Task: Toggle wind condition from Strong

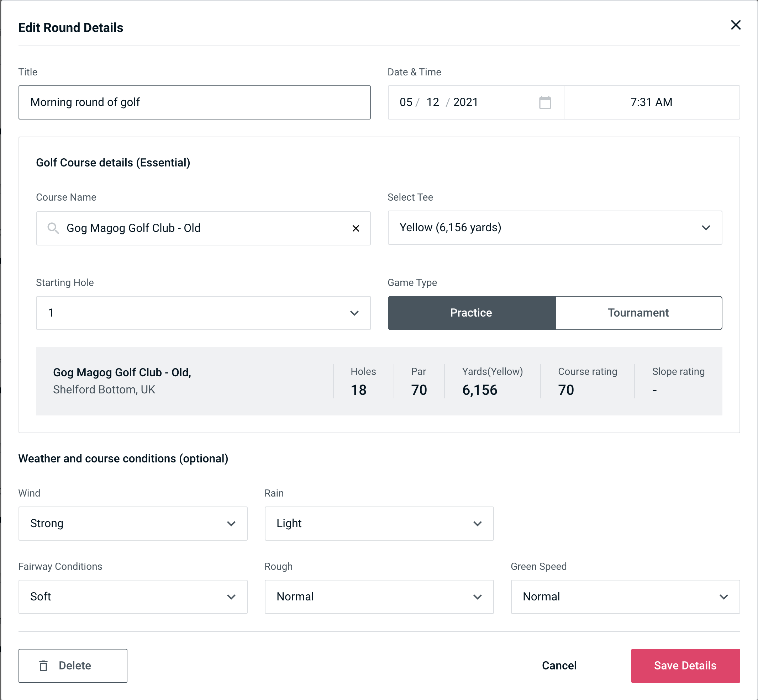Action: point(132,523)
